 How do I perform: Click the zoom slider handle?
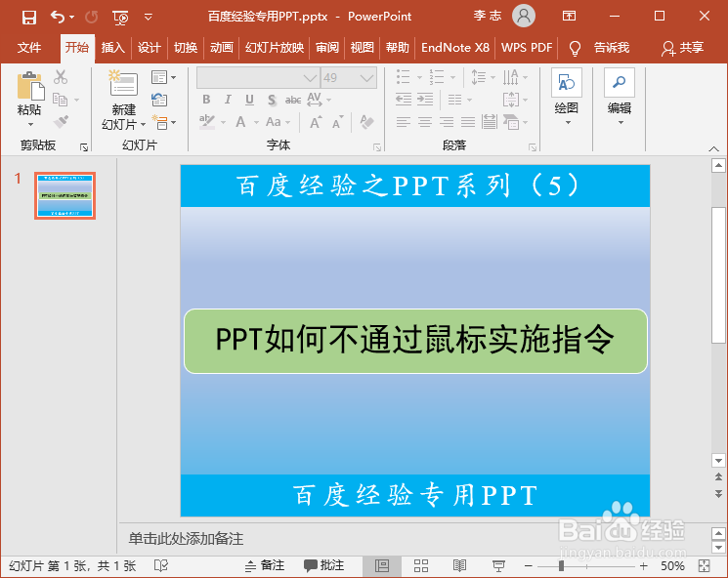pyautogui.click(x=561, y=565)
